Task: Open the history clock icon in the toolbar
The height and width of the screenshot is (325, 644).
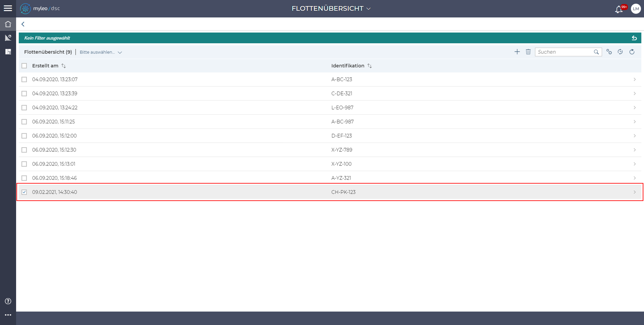Action: pos(620,52)
